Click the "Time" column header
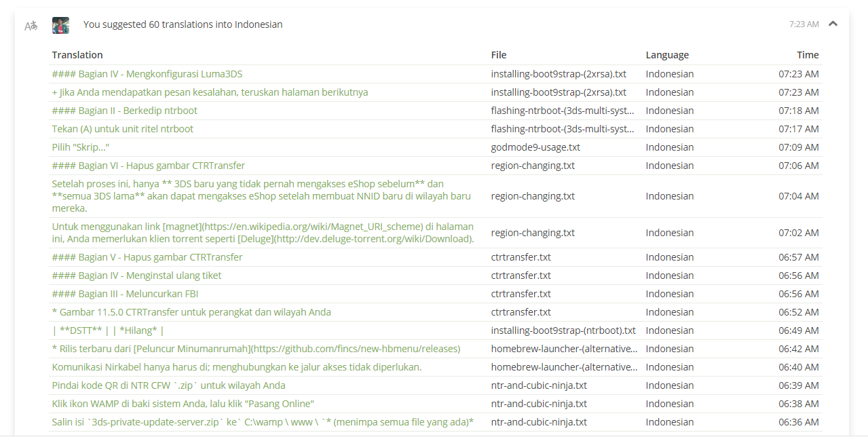868x437 pixels. coord(808,55)
